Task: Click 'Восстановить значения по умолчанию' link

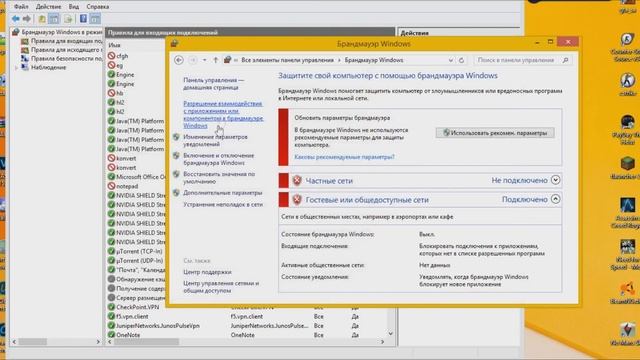Action: 219,178
